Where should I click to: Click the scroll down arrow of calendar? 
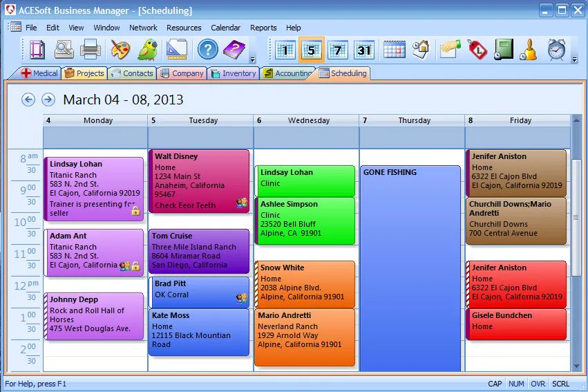(576, 366)
